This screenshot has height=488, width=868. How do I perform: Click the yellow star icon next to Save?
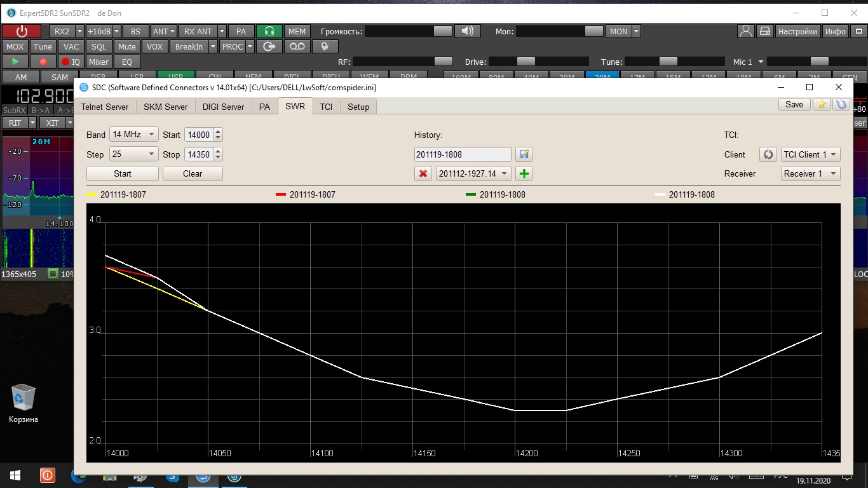pyautogui.click(x=822, y=104)
